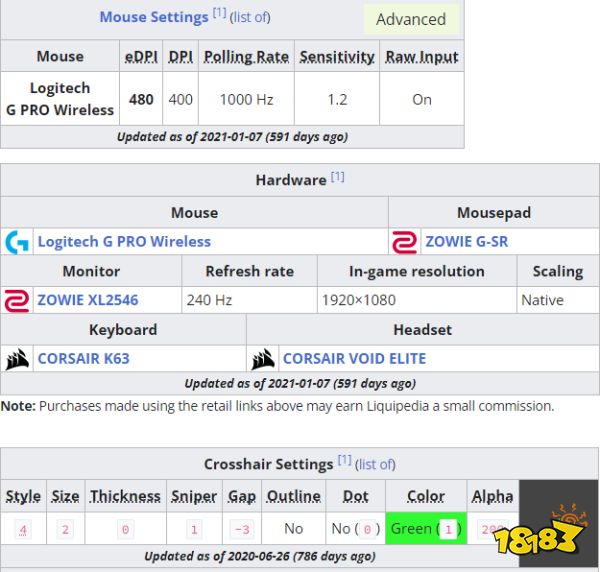Click the Outline 'No' cell
This screenshot has height=572, width=600.
tap(293, 529)
